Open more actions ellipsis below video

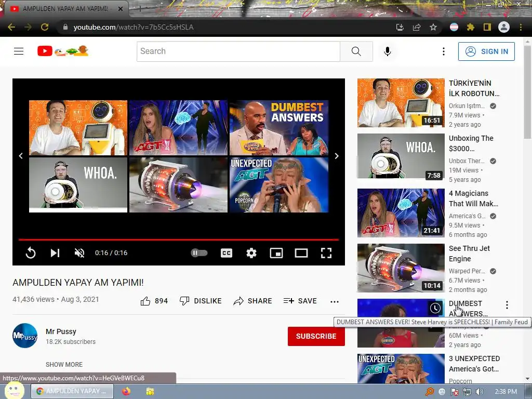tap(335, 301)
